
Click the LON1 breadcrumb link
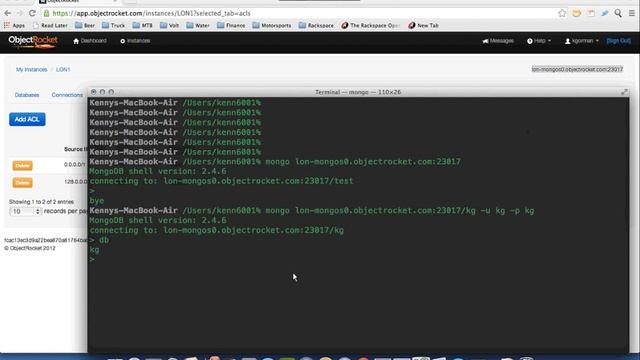tap(63, 70)
